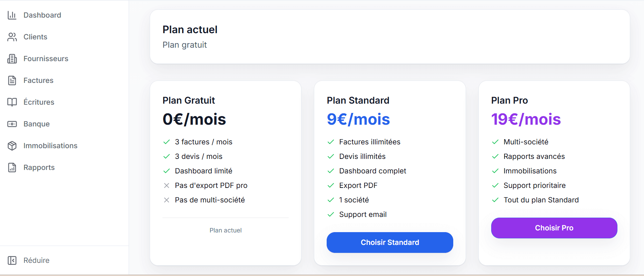Open the Fournisseurs building icon
Image resolution: width=644 pixels, height=276 pixels.
(x=12, y=58)
